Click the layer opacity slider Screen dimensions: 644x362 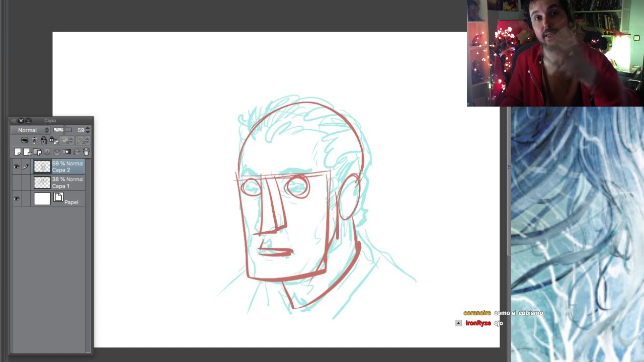62,130
